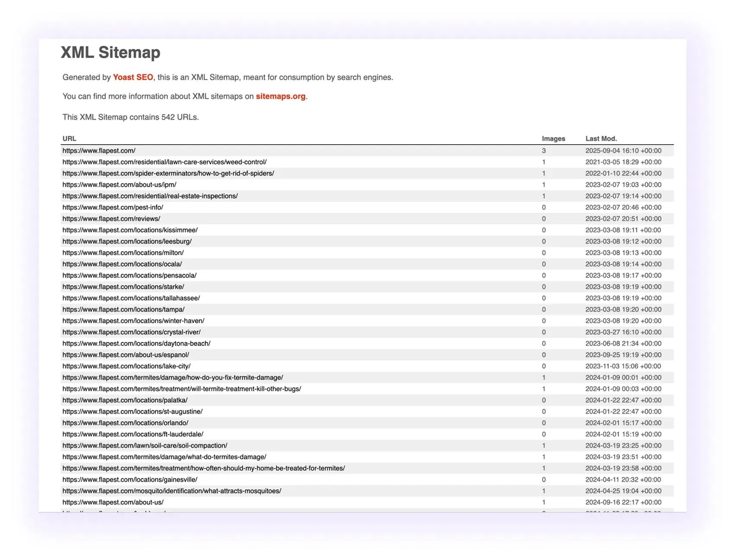
Task: Open the locations/gainesville/ URL
Action: coord(130,480)
